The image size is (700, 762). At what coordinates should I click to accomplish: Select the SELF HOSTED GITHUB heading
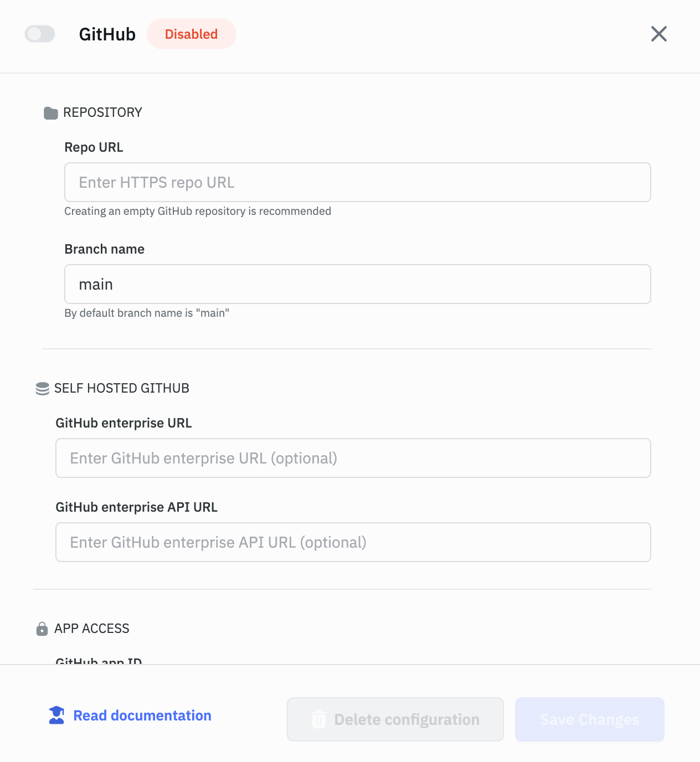click(x=121, y=388)
